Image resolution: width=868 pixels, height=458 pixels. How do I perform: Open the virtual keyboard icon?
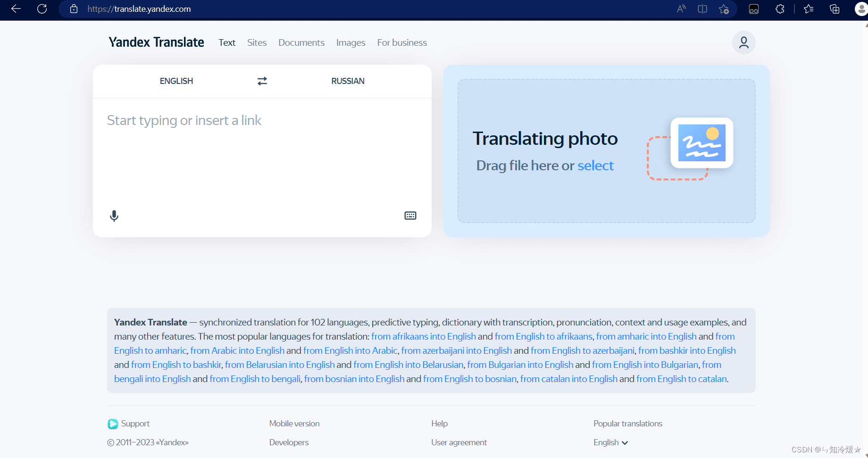410,216
